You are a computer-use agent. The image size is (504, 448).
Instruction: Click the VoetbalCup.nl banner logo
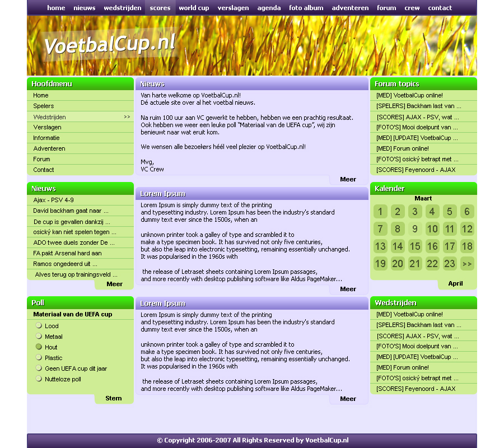click(110, 44)
